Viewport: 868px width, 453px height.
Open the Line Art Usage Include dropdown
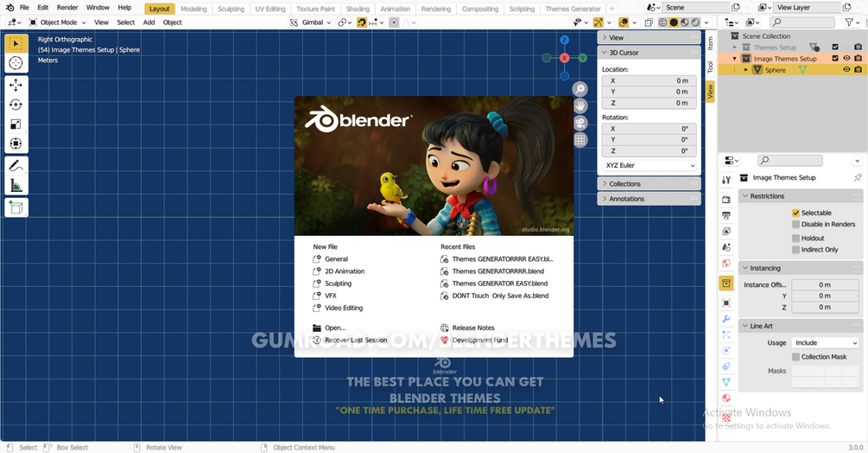tap(825, 343)
